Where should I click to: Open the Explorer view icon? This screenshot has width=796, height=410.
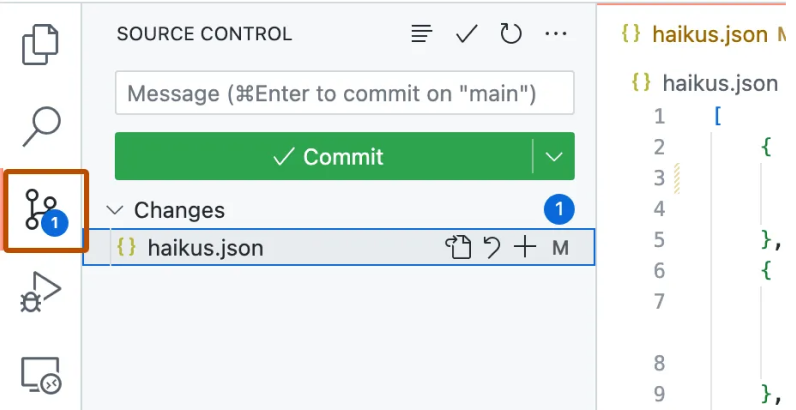click(40, 44)
